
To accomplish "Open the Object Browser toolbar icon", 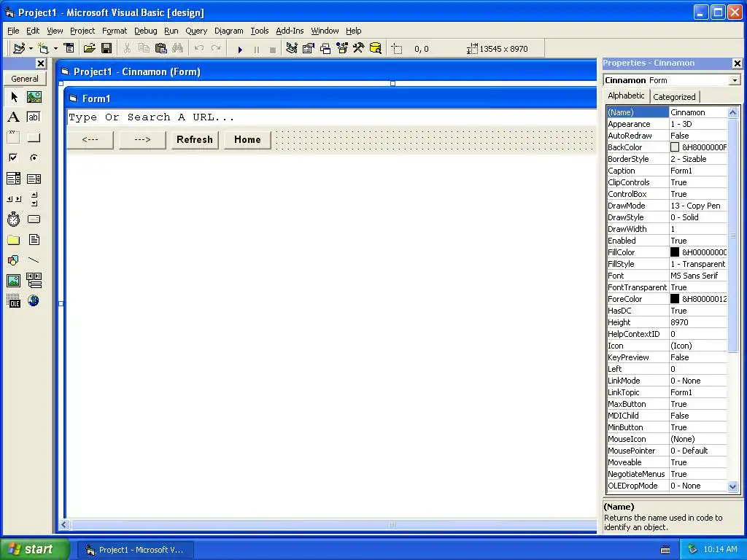I will click(x=342, y=49).
